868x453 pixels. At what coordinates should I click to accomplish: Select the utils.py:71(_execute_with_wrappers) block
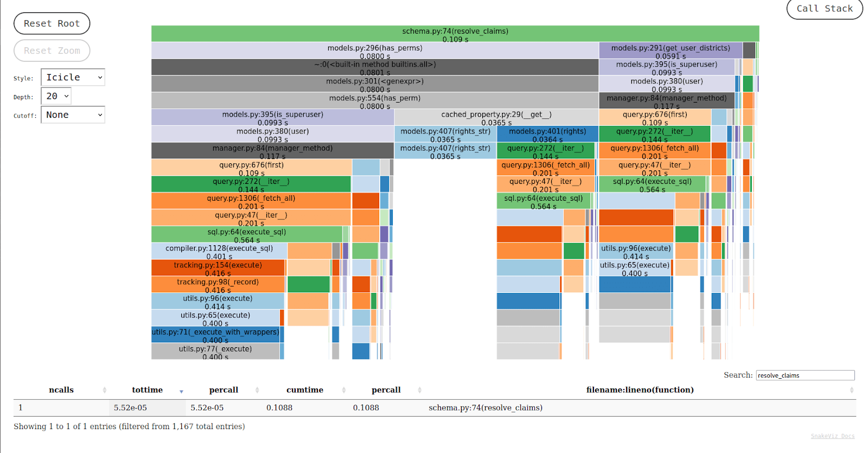pyautogui.click(x=216, y=335)
